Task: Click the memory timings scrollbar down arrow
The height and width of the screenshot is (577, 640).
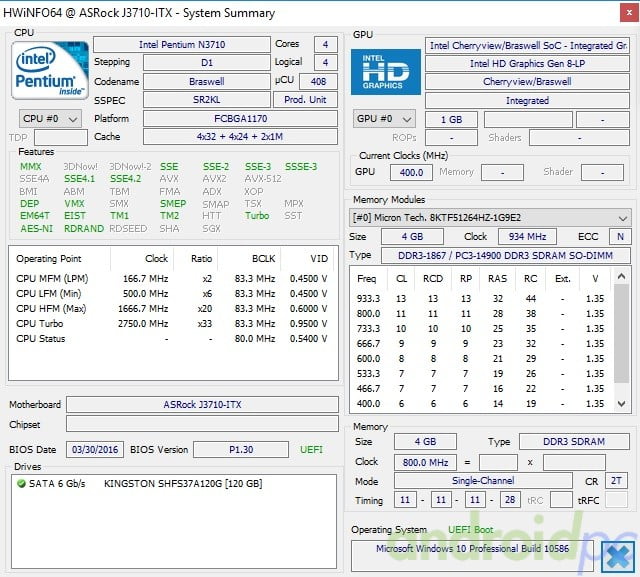Action: [x=621, y=404]
